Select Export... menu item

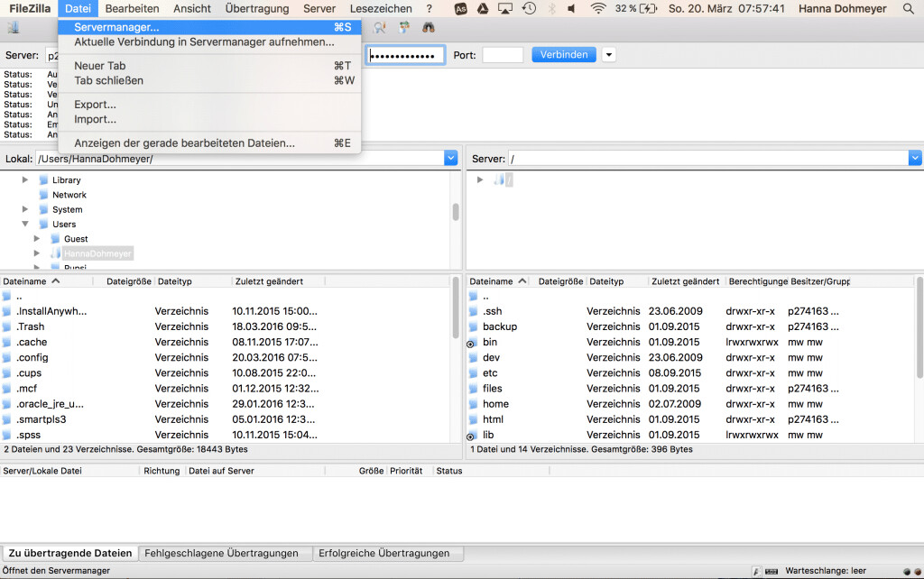point(209,105)
